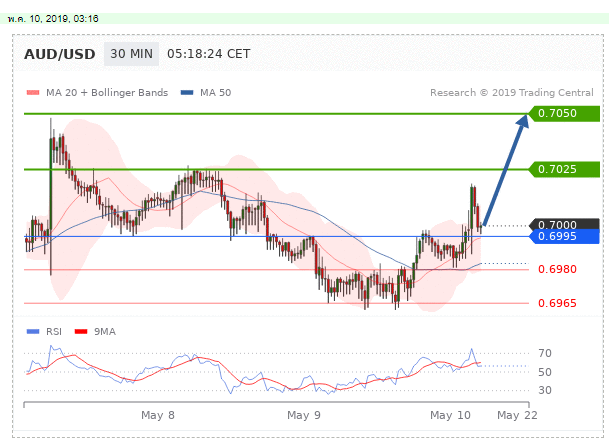The width and height of the screenshot is (609, 442).
Task: Click the date header 10, 2019, 03:16
Action: [x=53, y=19]
